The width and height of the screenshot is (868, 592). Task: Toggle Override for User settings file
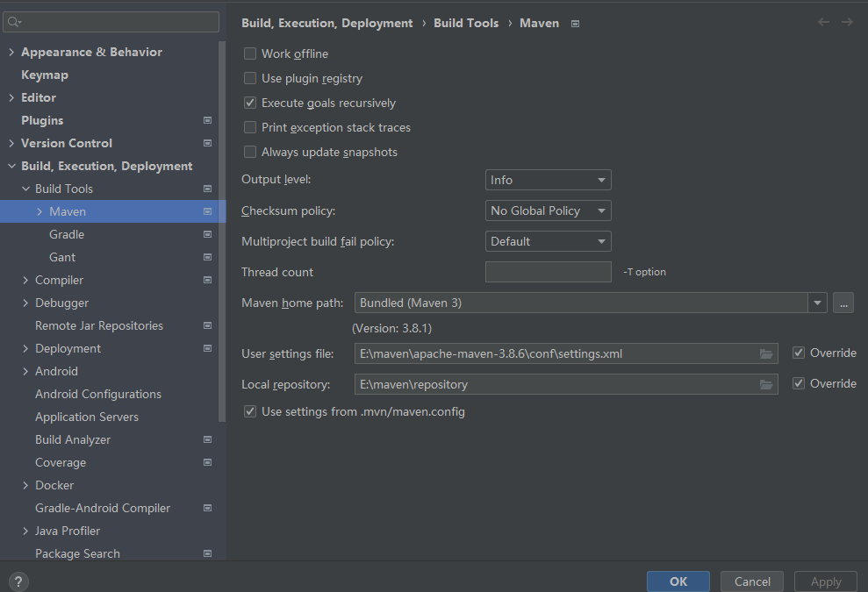coord(798,353)
